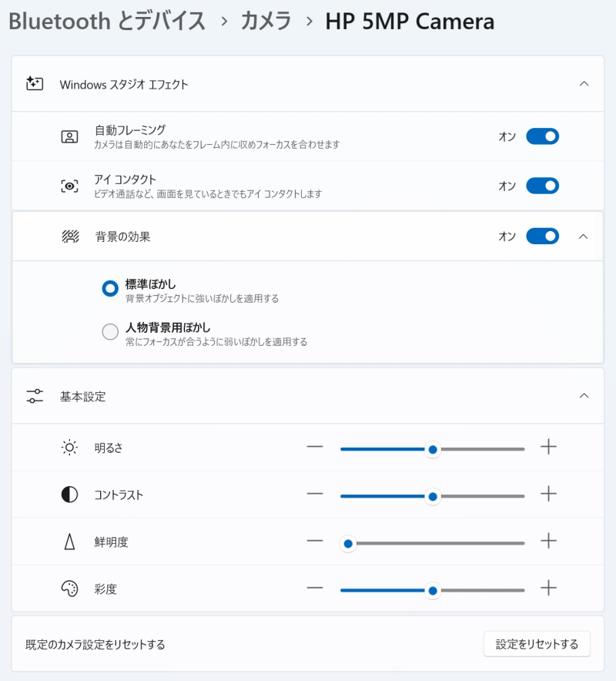Image resolution: width=616 pixels, height=681 pixels.
Task: Collapse the 基本設定 section
Action: tap(584, 396)
